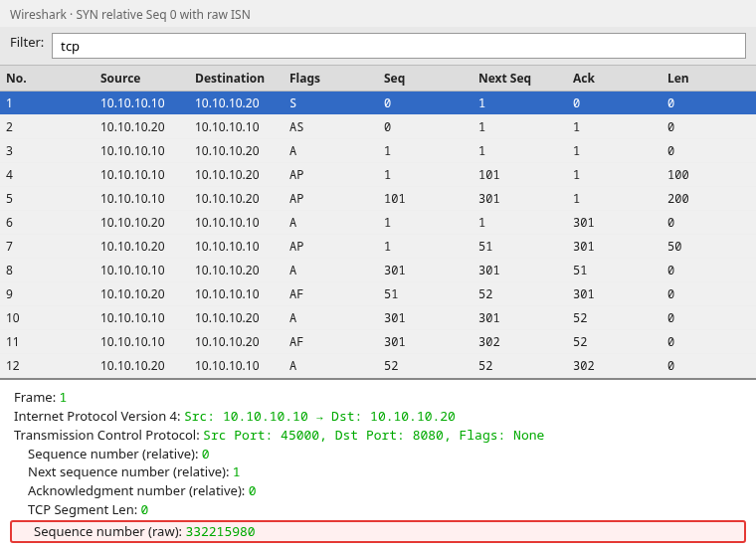The width and height of the screenshot is (756, 552).
Task: Click the Seq column header
Action: point(394,79)
